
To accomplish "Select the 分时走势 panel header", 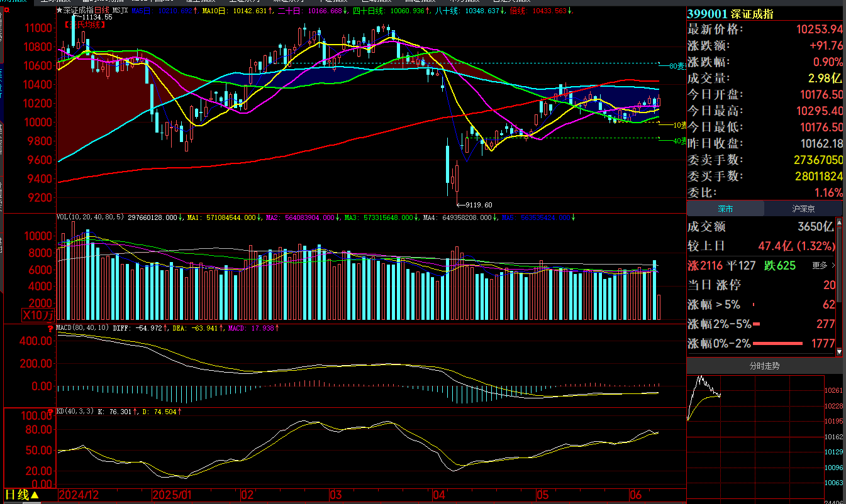I will [764, 366].
